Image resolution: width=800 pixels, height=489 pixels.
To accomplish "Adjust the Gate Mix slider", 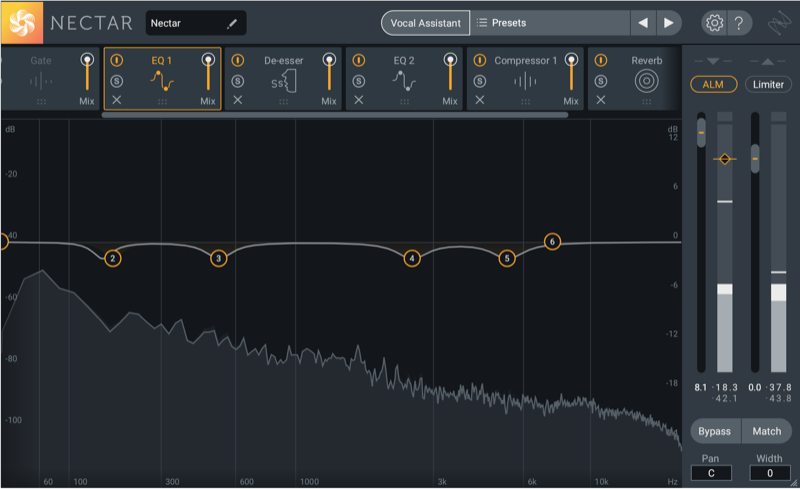I will point(87,72).
